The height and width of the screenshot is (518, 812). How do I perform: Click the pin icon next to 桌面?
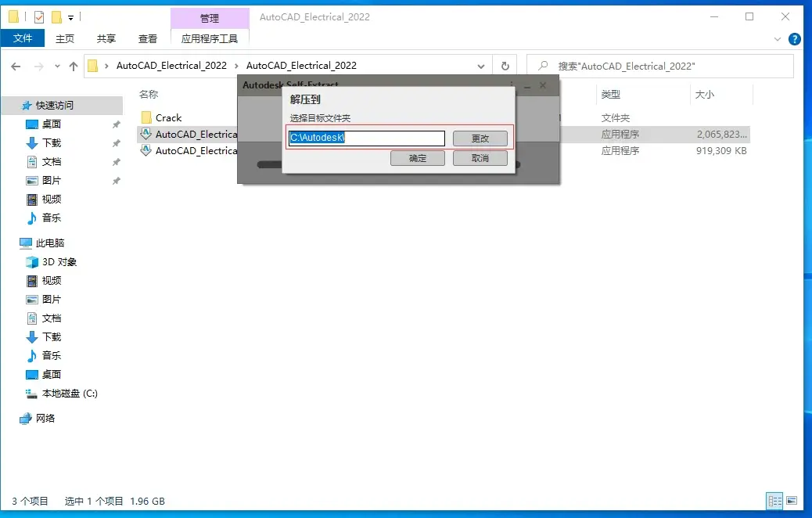tap(116, 124)
